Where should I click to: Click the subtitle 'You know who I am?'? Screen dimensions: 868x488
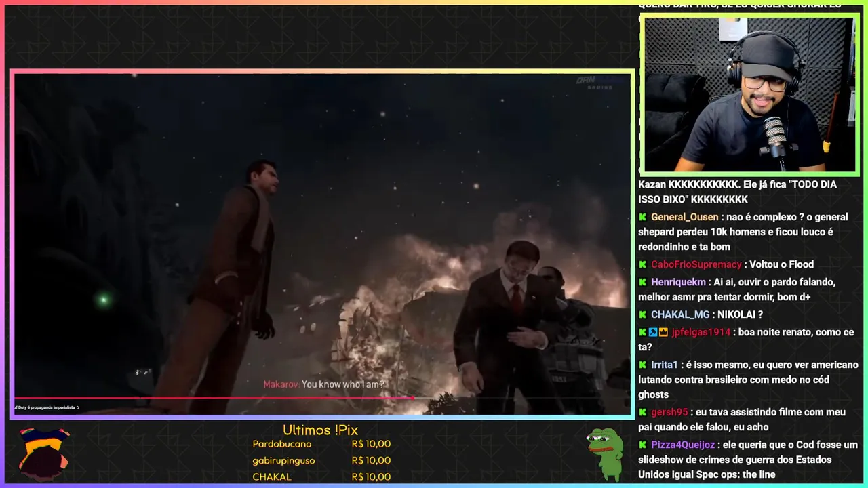343,384
